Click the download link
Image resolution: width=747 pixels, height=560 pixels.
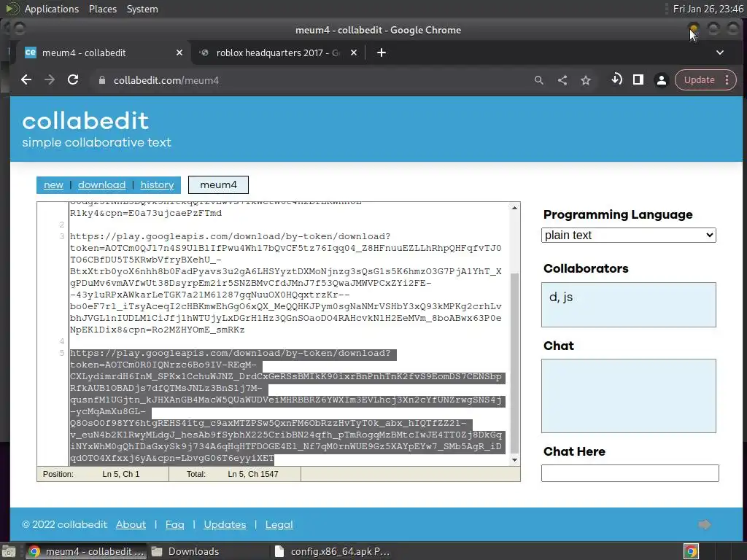tap(101, 184)
